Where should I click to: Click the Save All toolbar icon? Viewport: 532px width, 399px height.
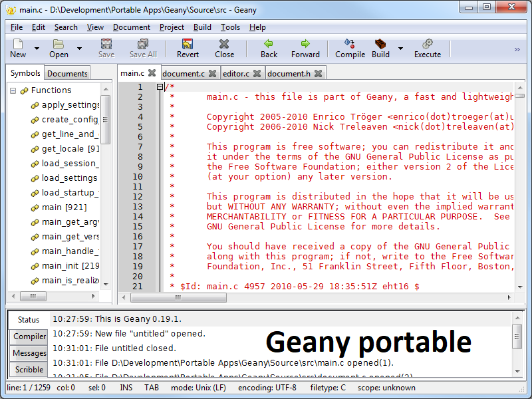click(143, 44)
